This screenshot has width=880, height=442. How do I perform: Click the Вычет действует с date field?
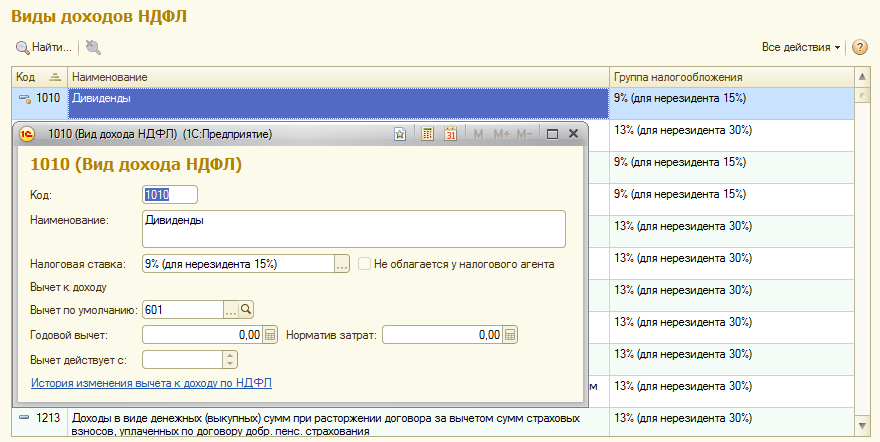182,360
